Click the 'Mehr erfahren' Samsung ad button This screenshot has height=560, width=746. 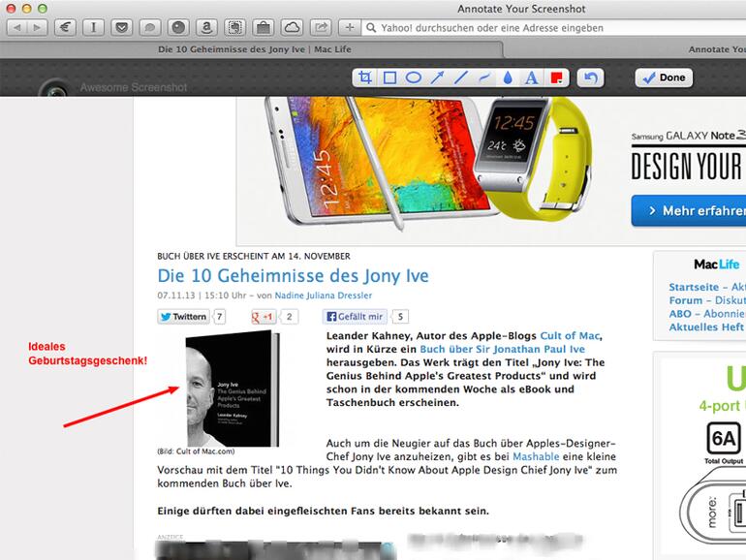click(689, 210)
